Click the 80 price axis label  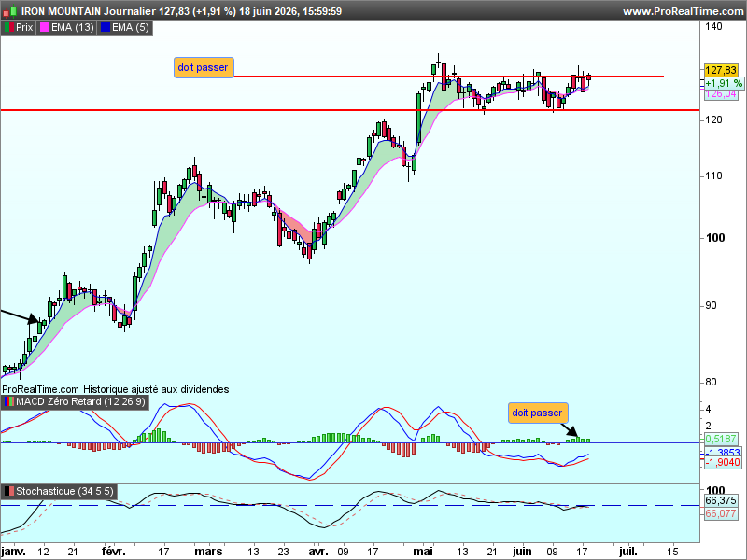[711, 382]
